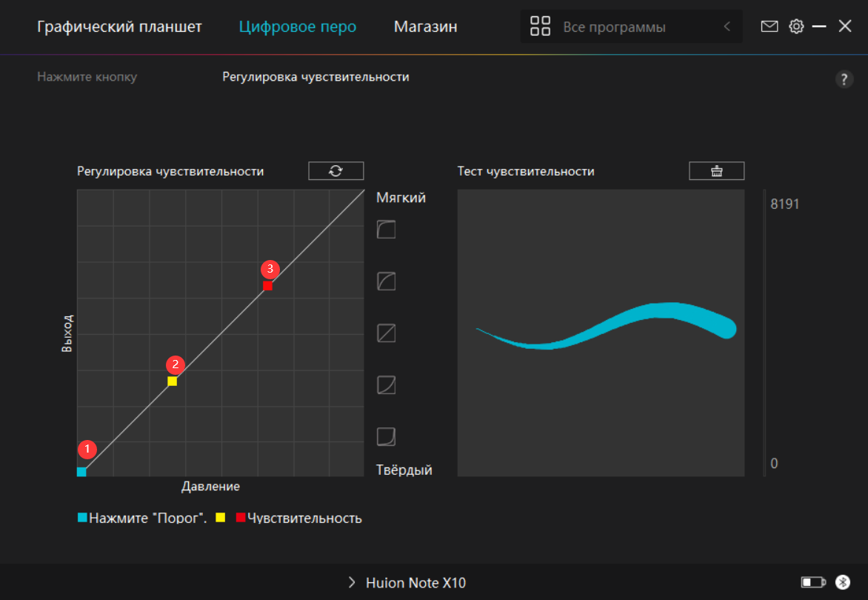This screenshot has height=600, width=868.
Task: Select the hardest pressure curve preset
Action: pyautogui.click(x=386, y=436)
